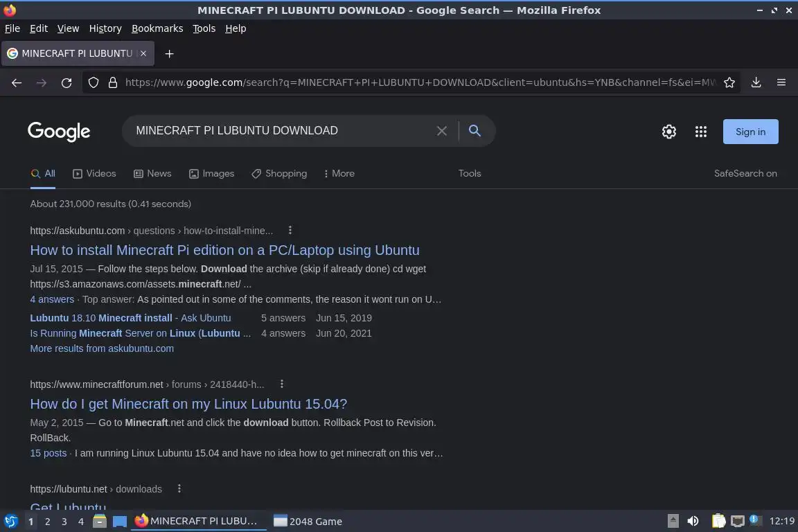Go back using the Firefox back arrow
The image size is (798, 532).
(x=17, y=83)
